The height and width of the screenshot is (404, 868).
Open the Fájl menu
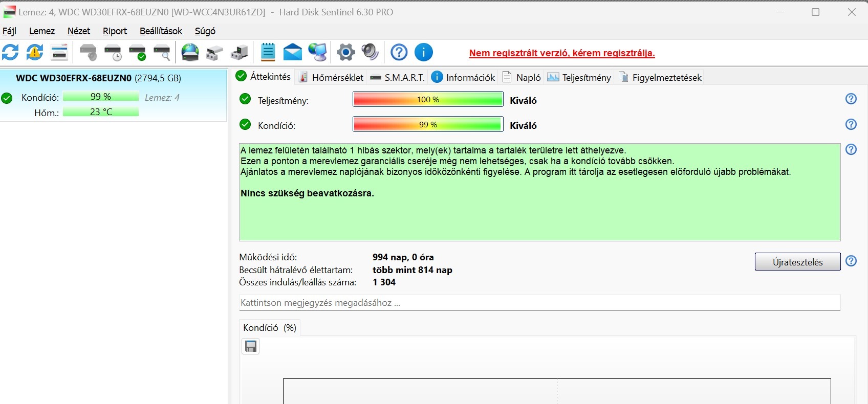pyautogui.click(x=10, y=31)
